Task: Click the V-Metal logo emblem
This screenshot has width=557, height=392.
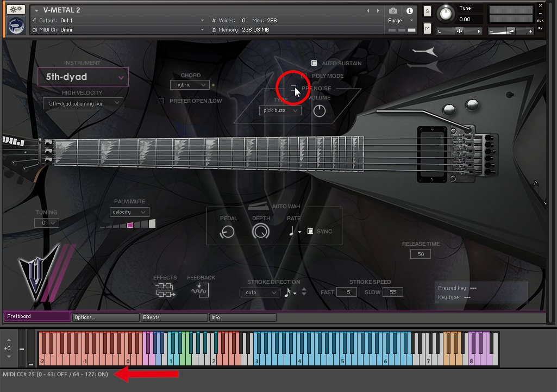Action: click(36, 272)
